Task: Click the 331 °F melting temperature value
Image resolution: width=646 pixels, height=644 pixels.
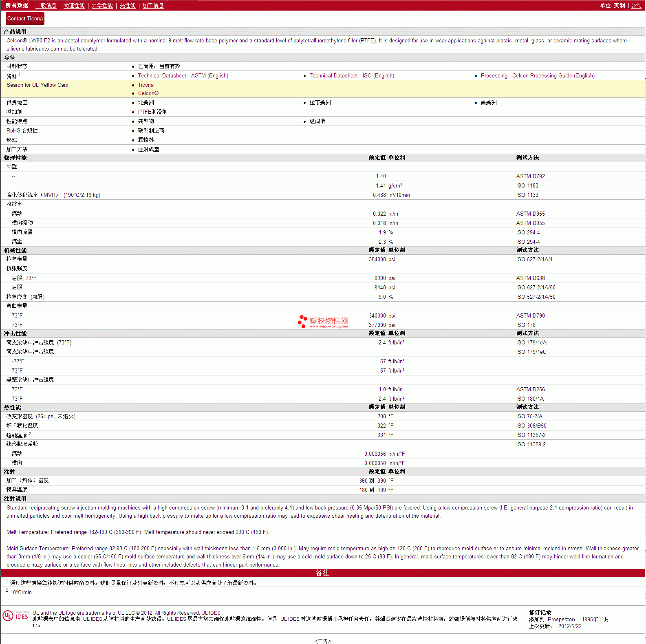Action: click(x=385, y=435)
